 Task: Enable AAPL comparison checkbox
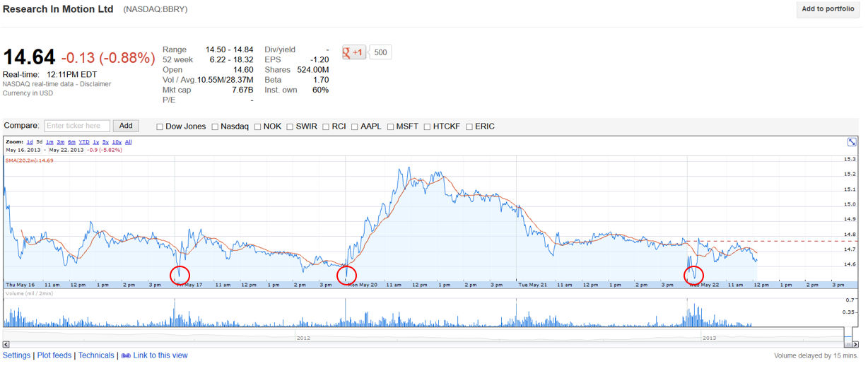tap(355, 127)
